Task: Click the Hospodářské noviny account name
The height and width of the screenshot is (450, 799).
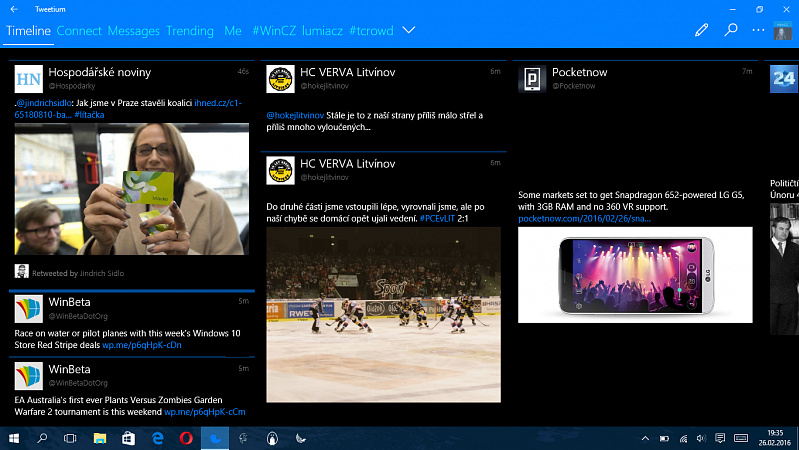Action: (x=100, y=72)
